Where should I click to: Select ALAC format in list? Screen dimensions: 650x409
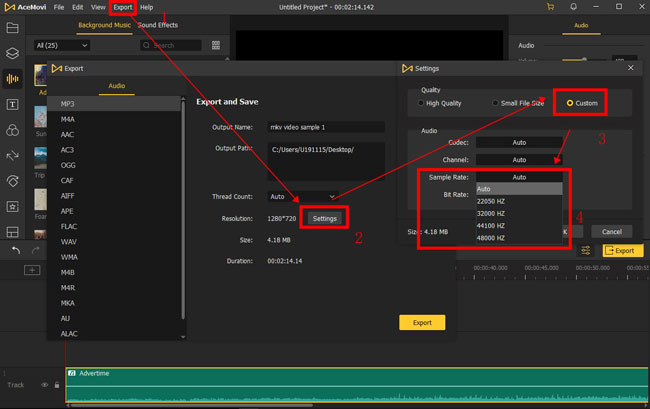tap(114, 334)
